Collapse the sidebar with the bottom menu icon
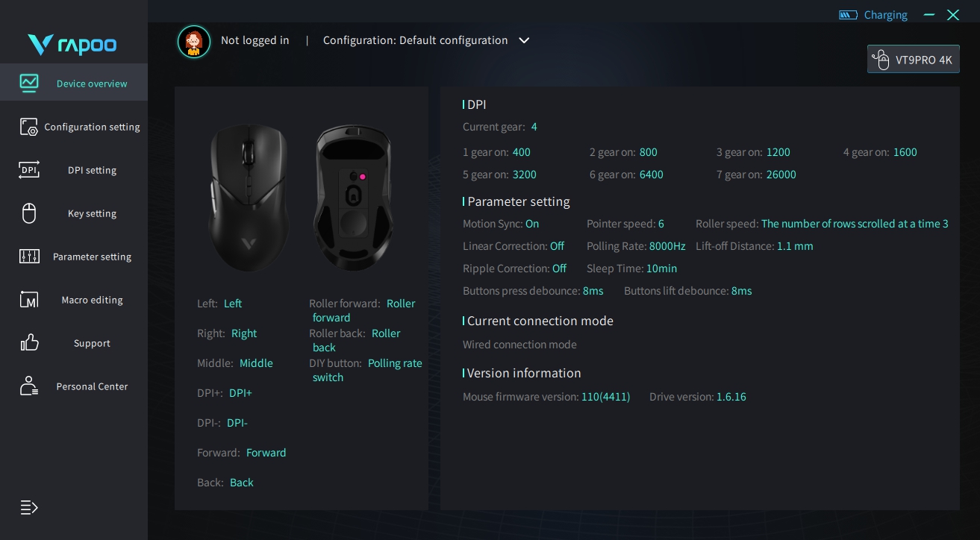Screen dimensions: 980x540 [29, 508]
